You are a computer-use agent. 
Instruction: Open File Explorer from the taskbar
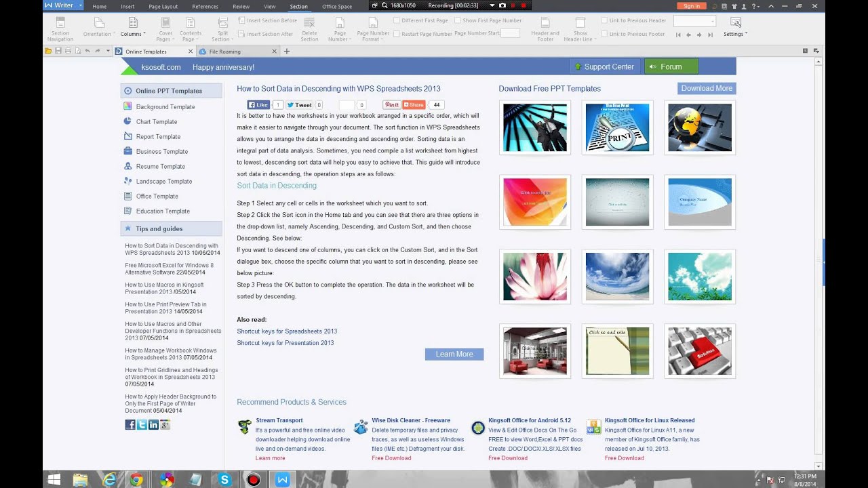click(80, 480)
